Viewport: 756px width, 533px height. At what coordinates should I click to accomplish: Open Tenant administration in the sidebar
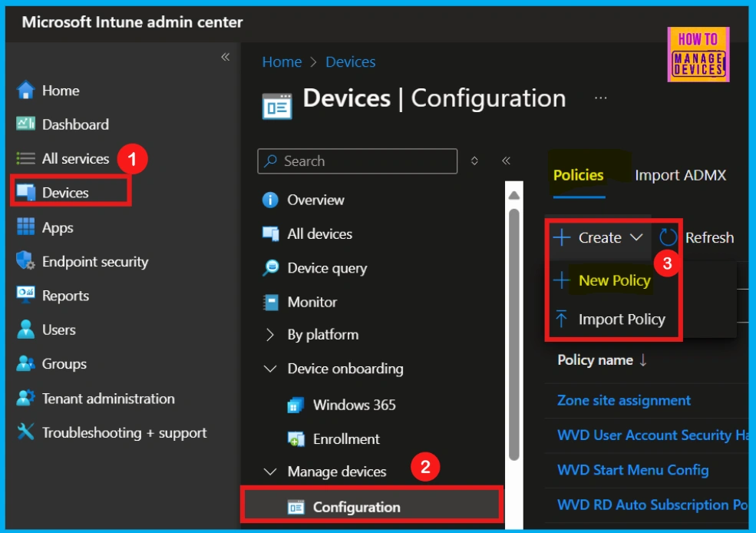tap(108, 398)
